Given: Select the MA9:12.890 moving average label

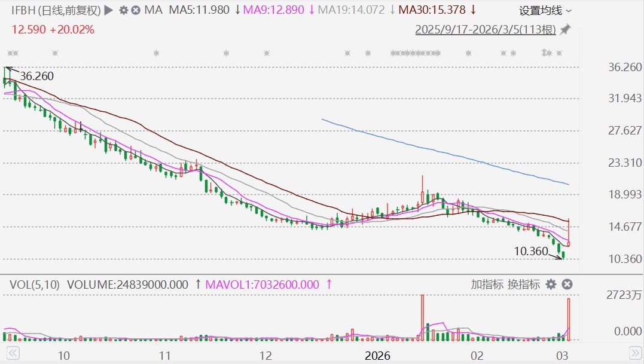Looking at the screenshot, I should (x=277, y=10).
